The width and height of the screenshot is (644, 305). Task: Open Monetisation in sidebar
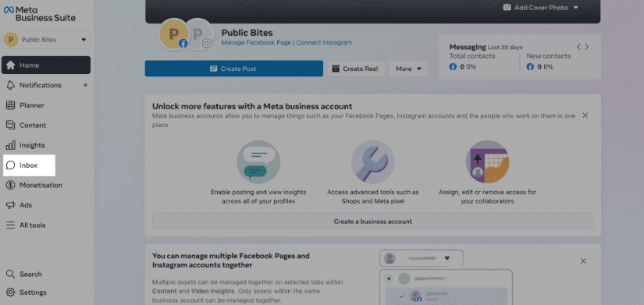click(46, 185)
